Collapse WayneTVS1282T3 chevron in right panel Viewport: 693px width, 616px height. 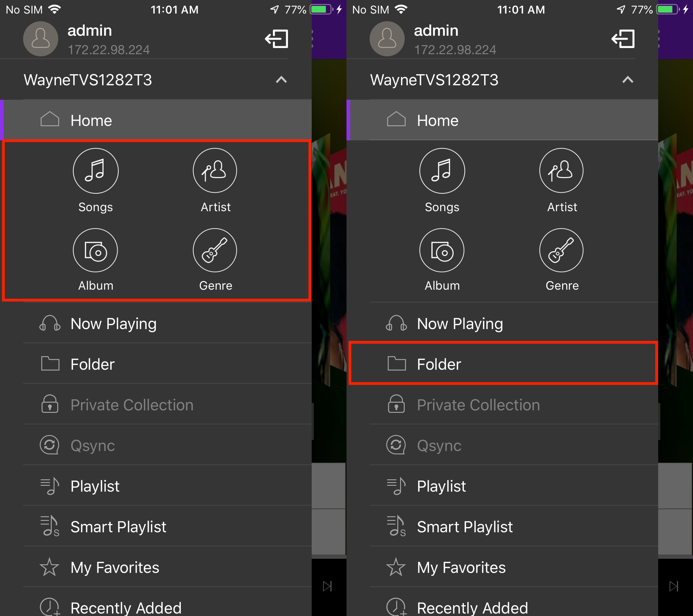(628, 80)
